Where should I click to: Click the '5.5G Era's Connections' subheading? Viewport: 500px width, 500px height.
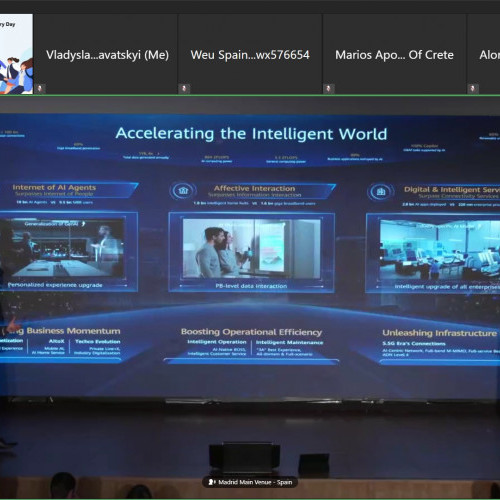click(414, 343)
